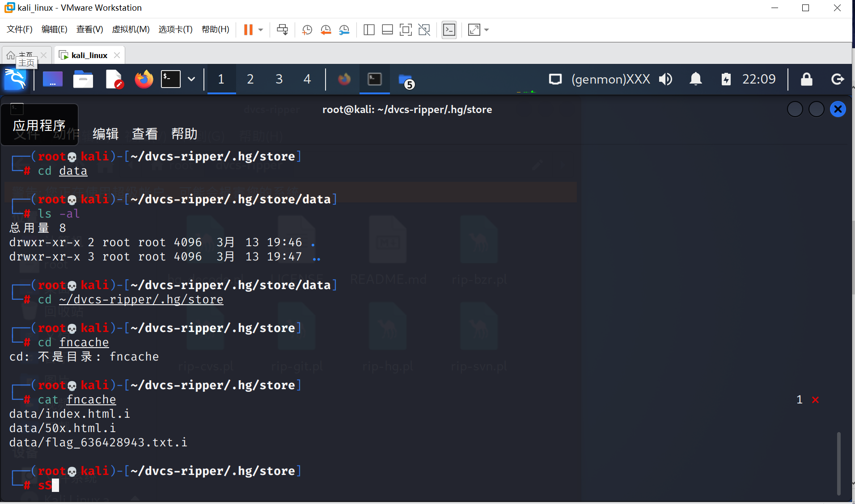
Task: Click the stretch guest display icon
Action: (474, 30)
